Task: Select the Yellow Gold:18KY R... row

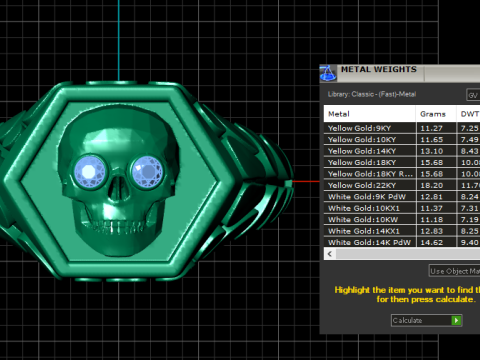Action: click(402, 174)
